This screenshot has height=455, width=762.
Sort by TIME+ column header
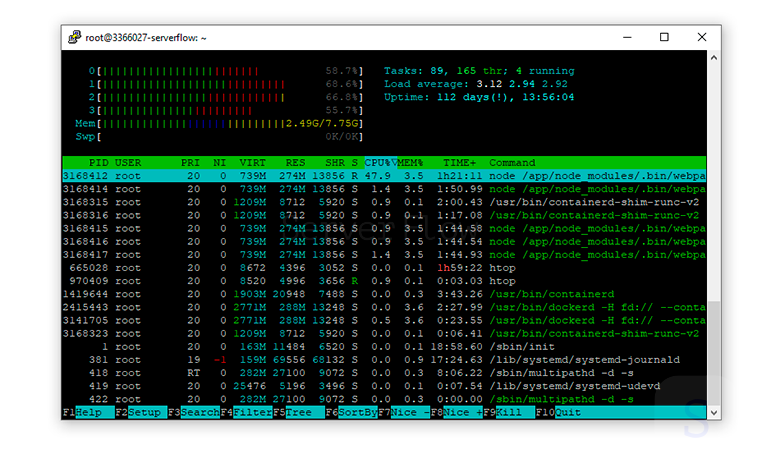click(x=459, y=163)
